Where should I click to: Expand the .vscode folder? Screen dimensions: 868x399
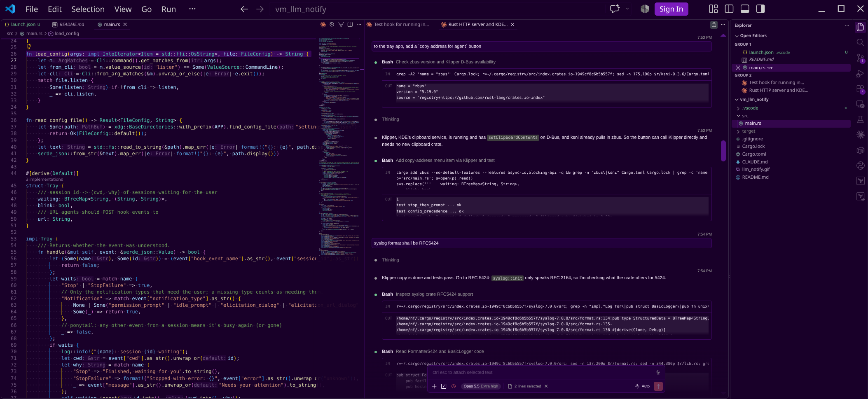pos(750,108)
